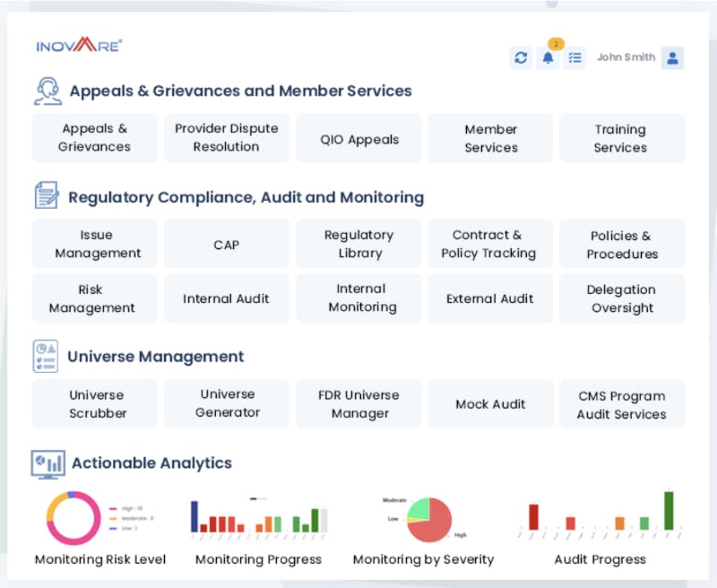Click the headset icon next to Appeals & Grievances

point(47,90)
